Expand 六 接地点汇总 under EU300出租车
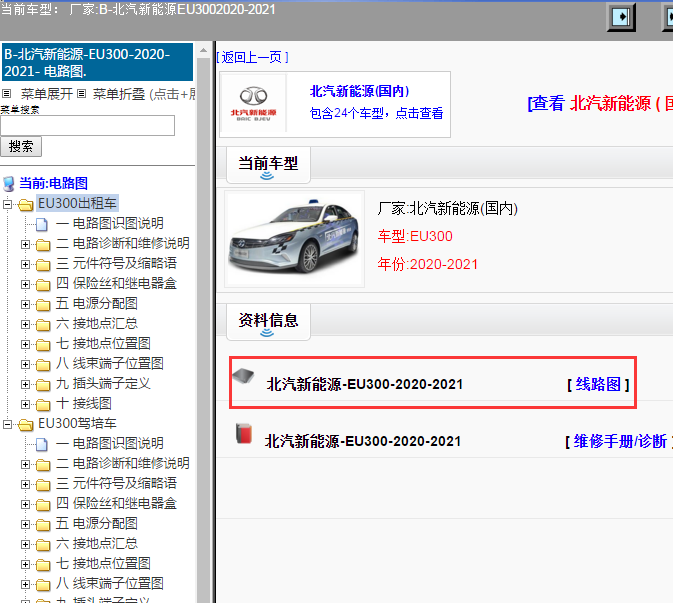This screenshot has width=673, height=603. (x=25, y=324)
